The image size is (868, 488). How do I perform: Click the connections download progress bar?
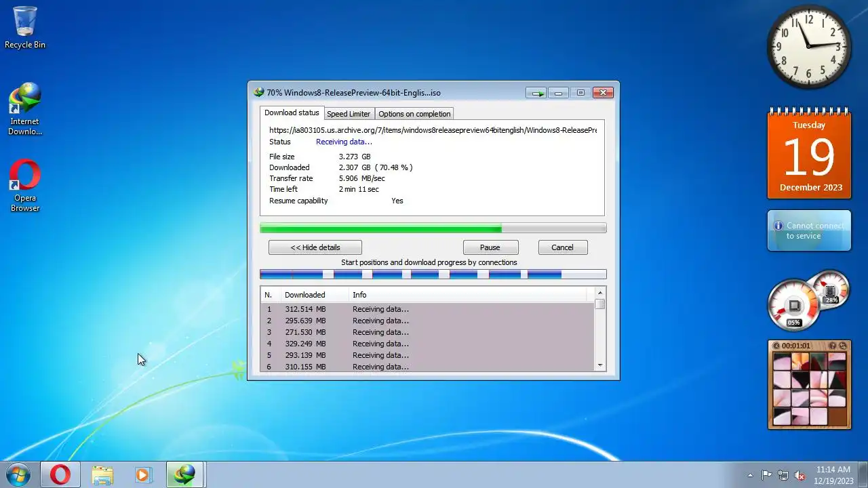pos(433,274)
